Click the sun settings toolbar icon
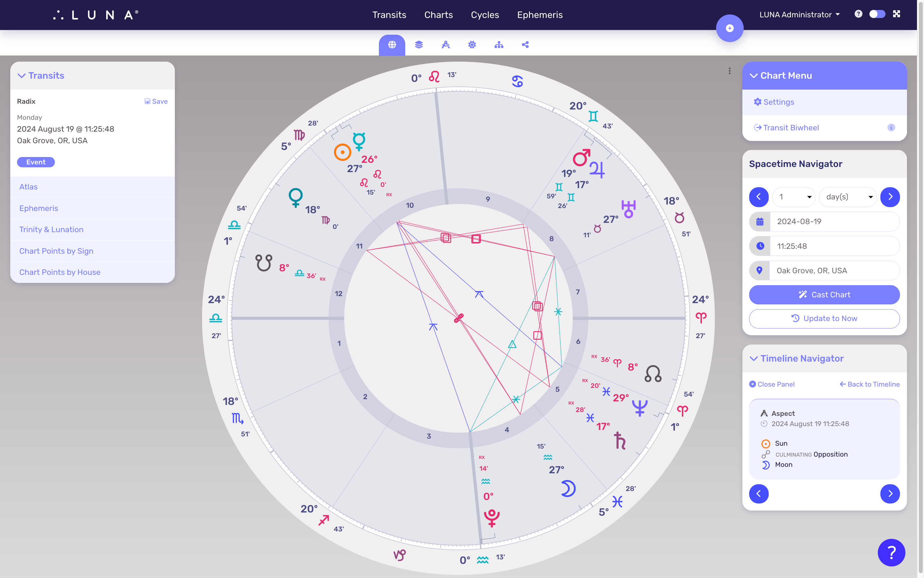 click(x=472, y=45)
